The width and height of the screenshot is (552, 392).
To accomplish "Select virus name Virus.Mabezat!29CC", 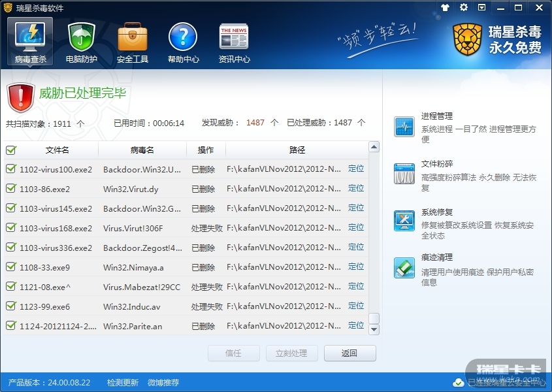I will pyautogui.click(x=142, y=287).
